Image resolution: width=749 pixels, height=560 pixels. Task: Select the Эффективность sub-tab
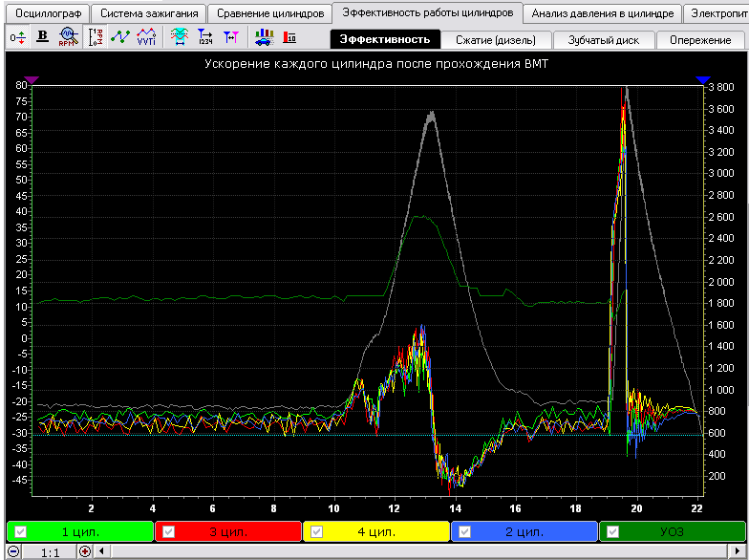click(384, 40)
